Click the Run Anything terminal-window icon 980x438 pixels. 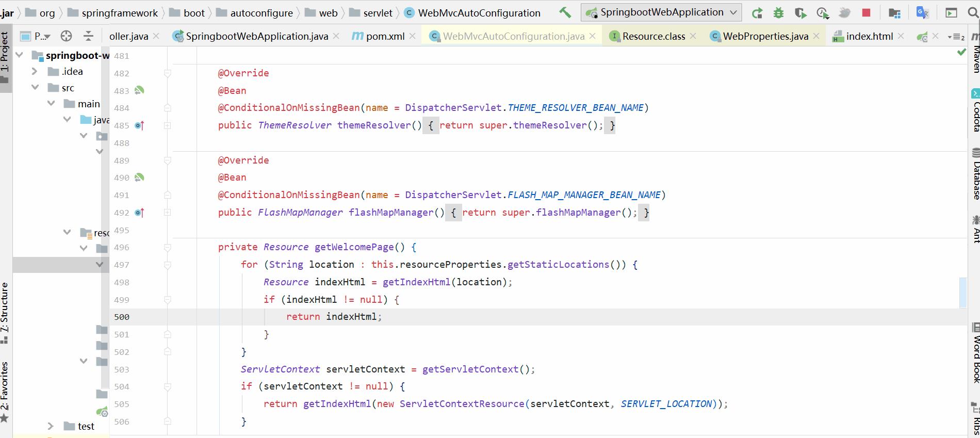[x=951, y=13]
